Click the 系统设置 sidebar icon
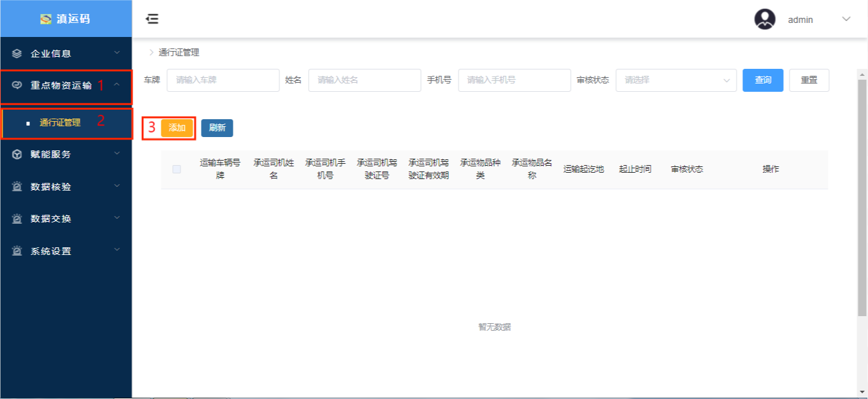 pos(17,251)
